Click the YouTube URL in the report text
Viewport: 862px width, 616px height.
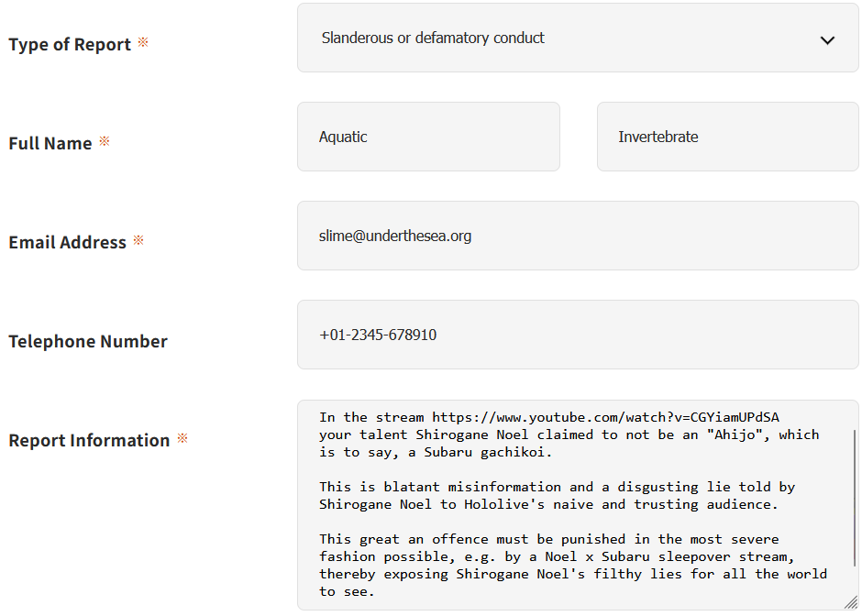point(605,418)
